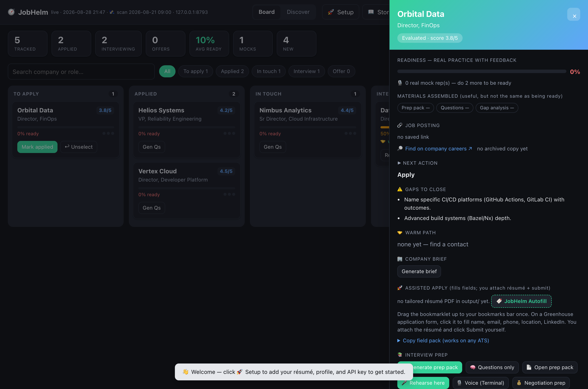This screenshot has height=389, width=588.
Task: Start Rehearse here session
Action: (x=423, y=383)
